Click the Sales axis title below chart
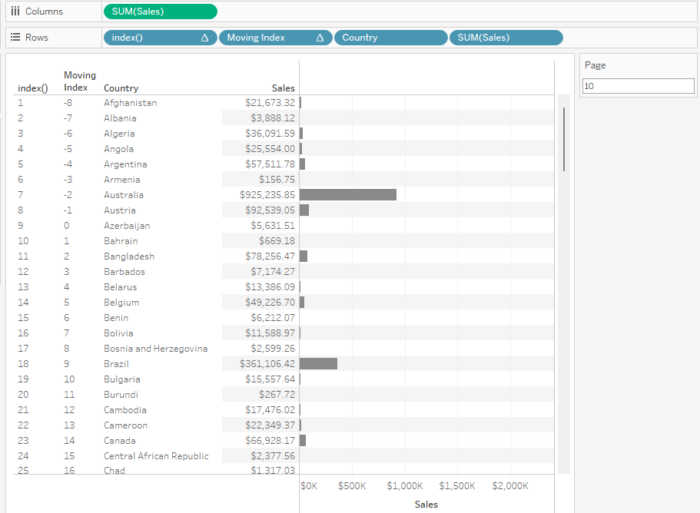The image size is (700, 513). point(427,505)
